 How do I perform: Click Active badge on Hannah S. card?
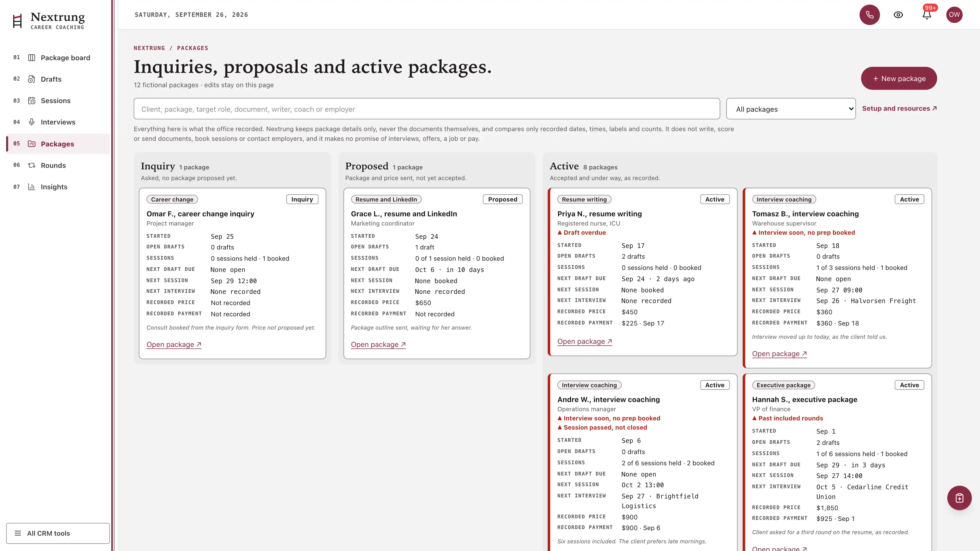point(909,385)
